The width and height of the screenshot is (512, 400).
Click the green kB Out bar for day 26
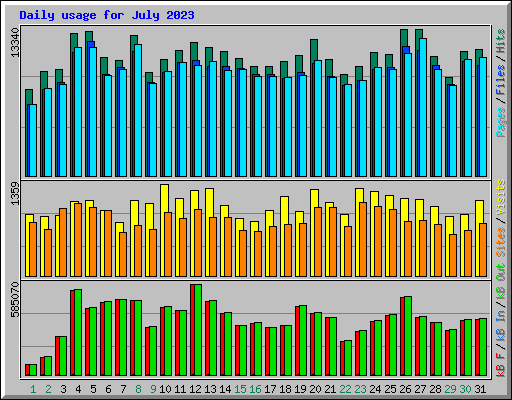point(408,336)
